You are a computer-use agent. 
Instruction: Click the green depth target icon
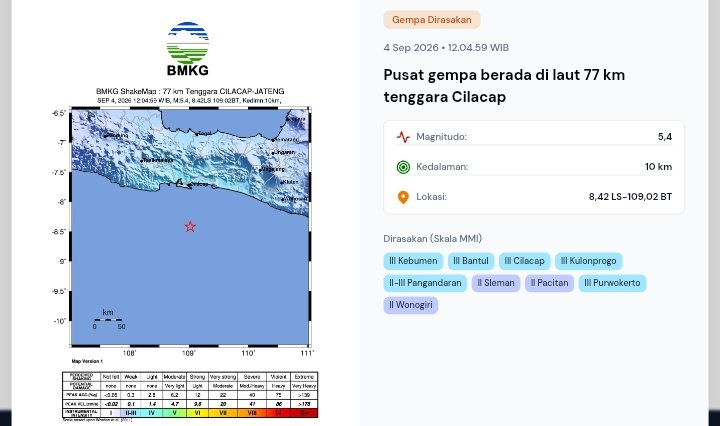tap(403, 167)
